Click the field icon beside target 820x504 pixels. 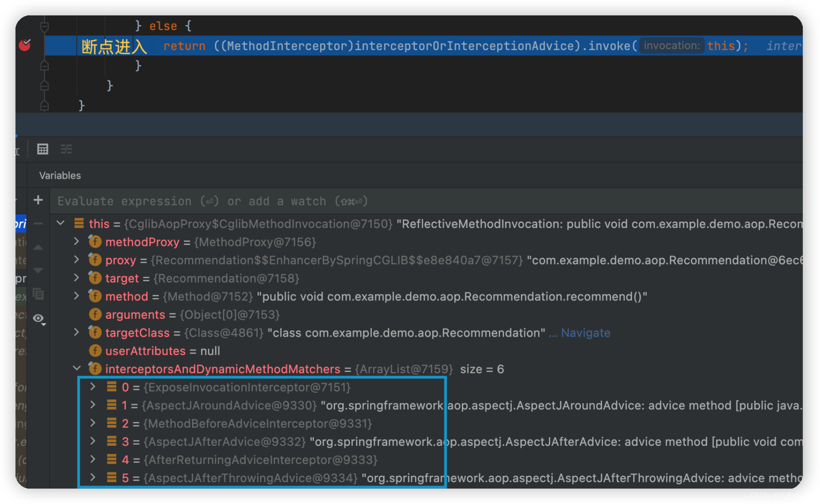(x=95, y=278)
